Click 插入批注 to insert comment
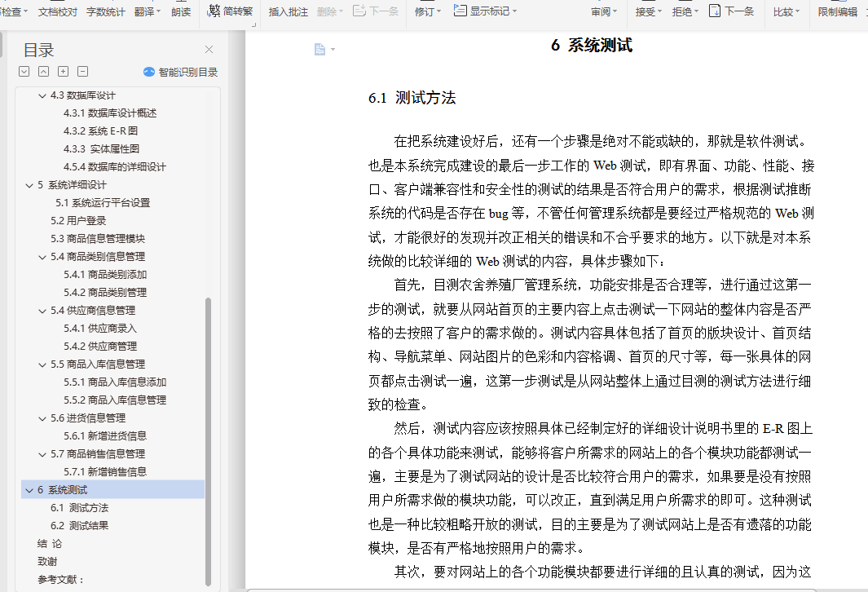Image resolution: width=868 pixels, height=592 pixels. click(x=289, y=11)
